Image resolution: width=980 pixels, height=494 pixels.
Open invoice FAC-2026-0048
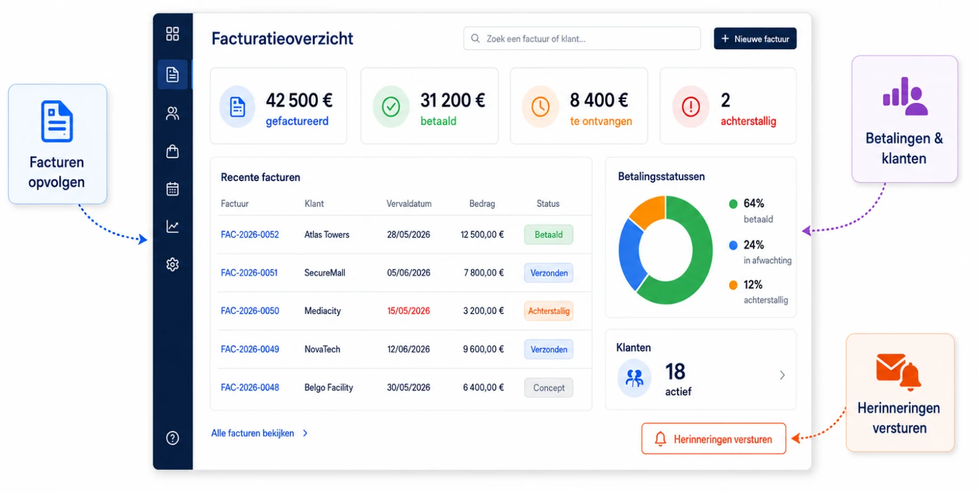[x=250, y=388]
